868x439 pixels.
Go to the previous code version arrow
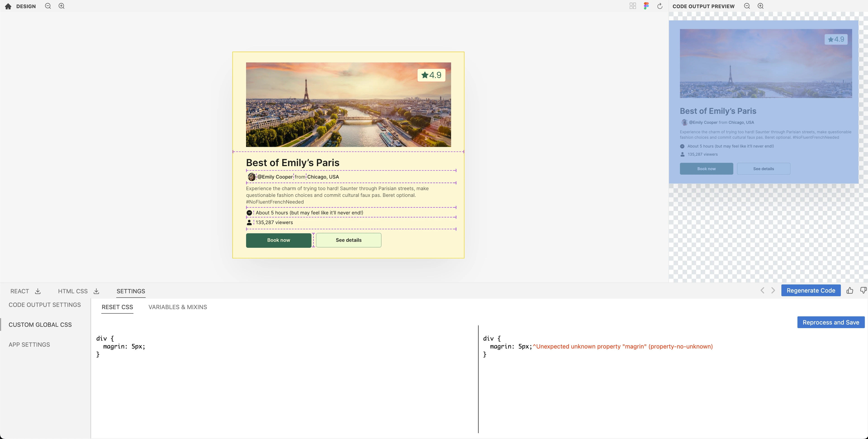(762, 290)
